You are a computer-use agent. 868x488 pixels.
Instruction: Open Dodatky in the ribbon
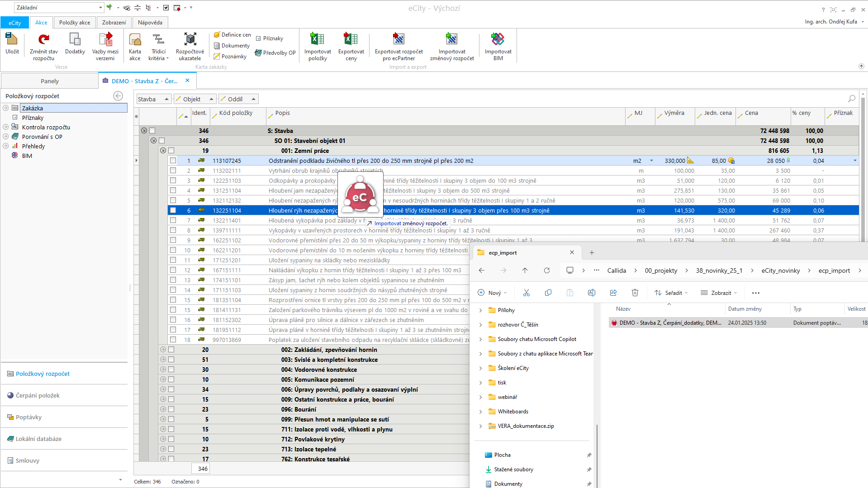pos(75,44)
